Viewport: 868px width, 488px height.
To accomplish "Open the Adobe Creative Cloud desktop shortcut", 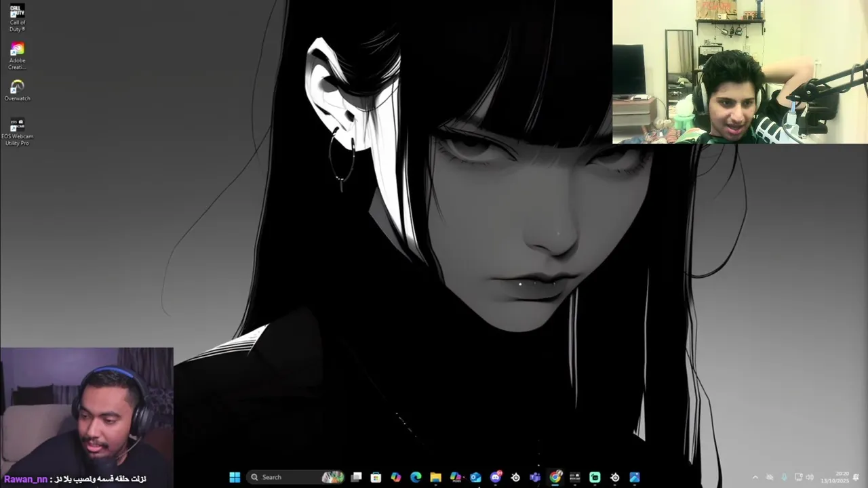I will click(x=17, y=56).
